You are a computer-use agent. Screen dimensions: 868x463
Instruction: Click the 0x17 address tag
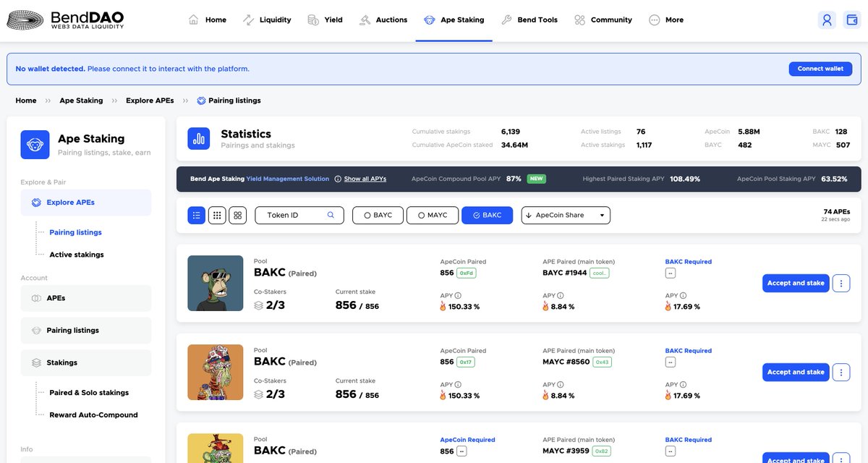(466, 362)
